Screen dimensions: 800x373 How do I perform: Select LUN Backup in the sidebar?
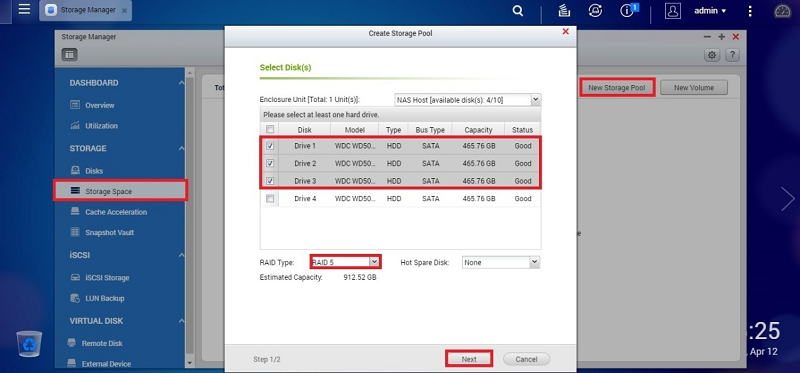[105, 298]
